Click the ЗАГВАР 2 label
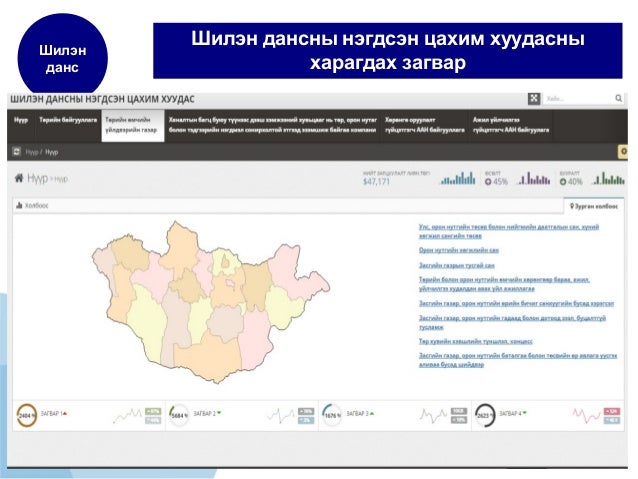Screen dimensions: 638x479 (207, 413)
